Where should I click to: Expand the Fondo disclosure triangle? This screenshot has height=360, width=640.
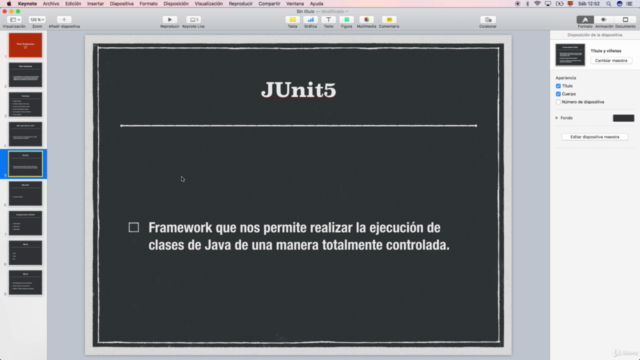[x=556, y=118]
